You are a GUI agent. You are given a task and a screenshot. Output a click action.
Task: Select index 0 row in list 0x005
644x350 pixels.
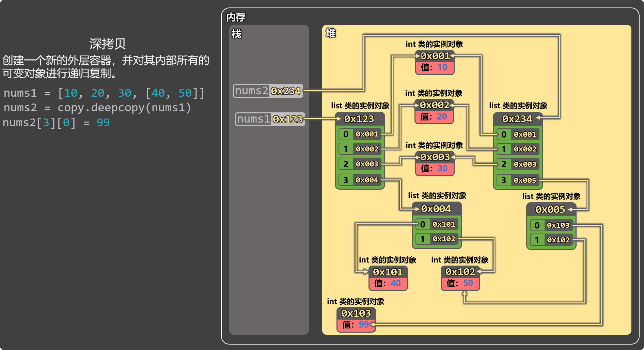(x=551, y=225)
